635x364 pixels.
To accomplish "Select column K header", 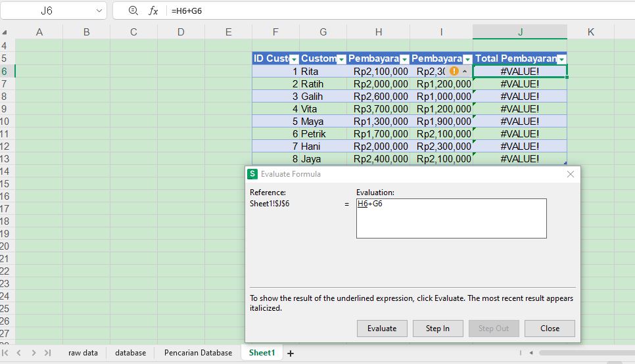I will click(x=590, y=32).
